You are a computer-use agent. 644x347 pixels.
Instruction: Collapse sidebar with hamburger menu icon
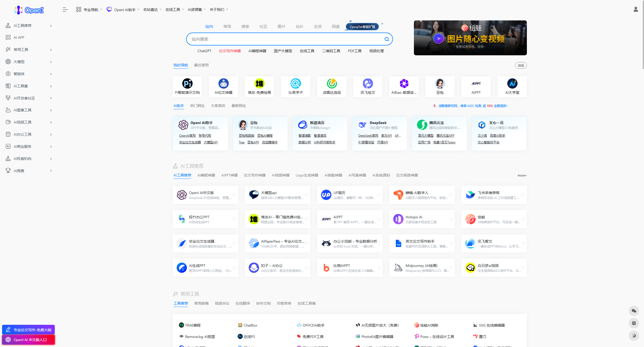(65, 10)
